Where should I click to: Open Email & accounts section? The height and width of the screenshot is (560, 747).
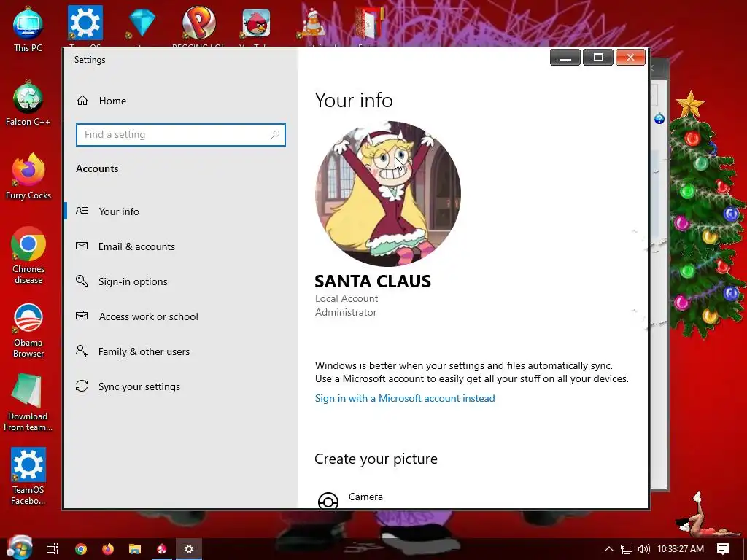tap(136, 246)
